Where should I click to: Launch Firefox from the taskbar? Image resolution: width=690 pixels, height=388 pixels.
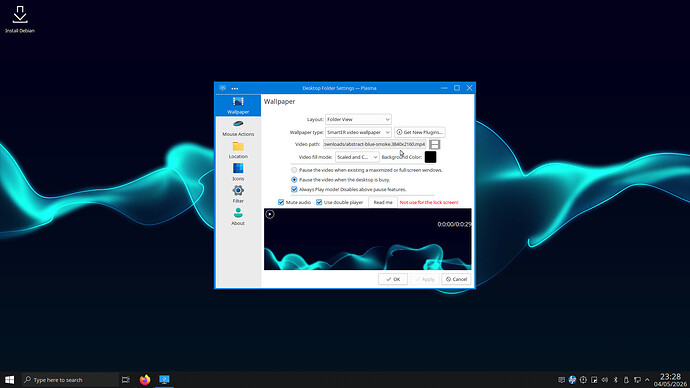pos(145,380)
